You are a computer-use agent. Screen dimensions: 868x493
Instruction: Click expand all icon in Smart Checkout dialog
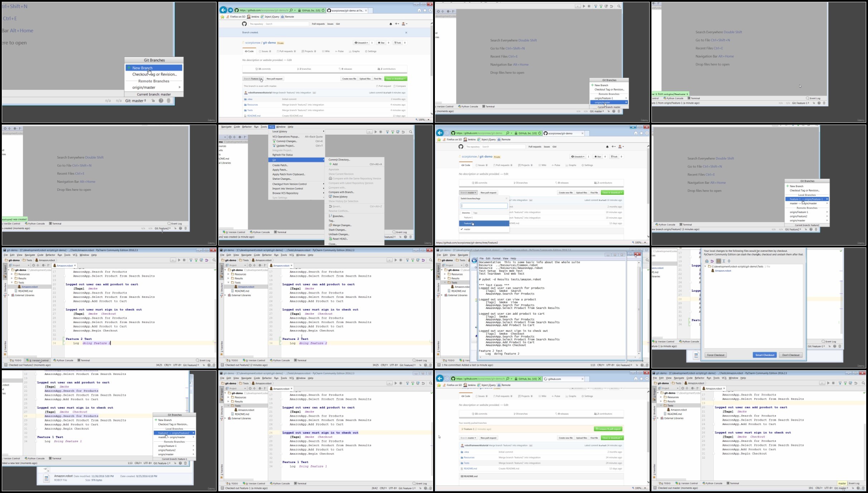pos(724,261)
